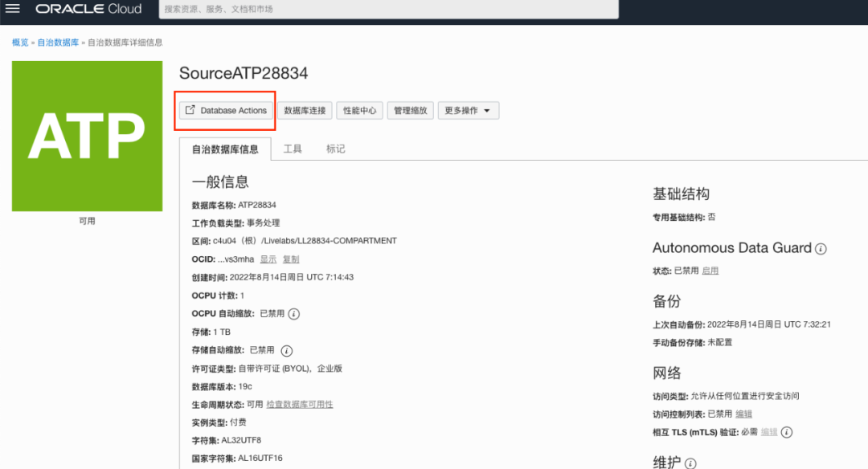This screenshot has height=469, width=868.
Task: Click info icon beside Autonomous Data Guard
Action: pyautogui.click(x=821, y=249)
